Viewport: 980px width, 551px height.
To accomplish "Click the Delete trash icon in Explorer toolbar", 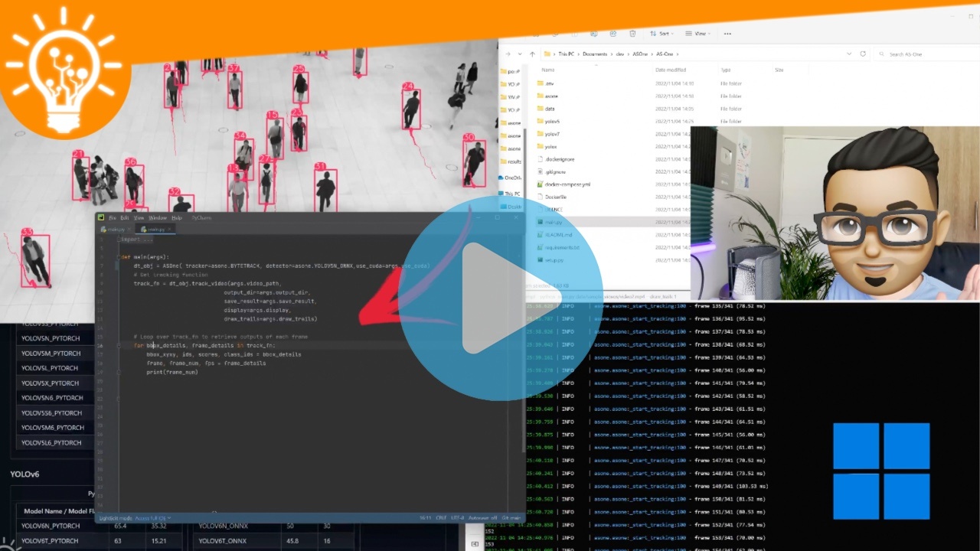I will (x=632, y=34).
